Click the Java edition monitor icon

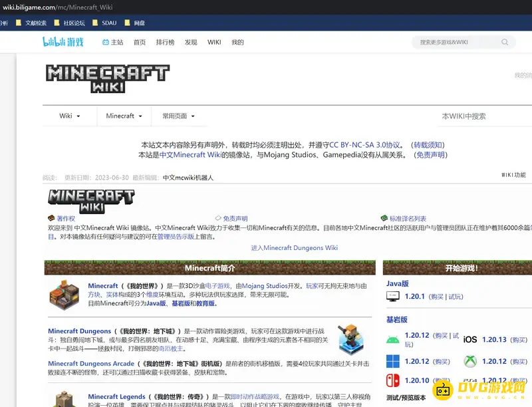393,297
